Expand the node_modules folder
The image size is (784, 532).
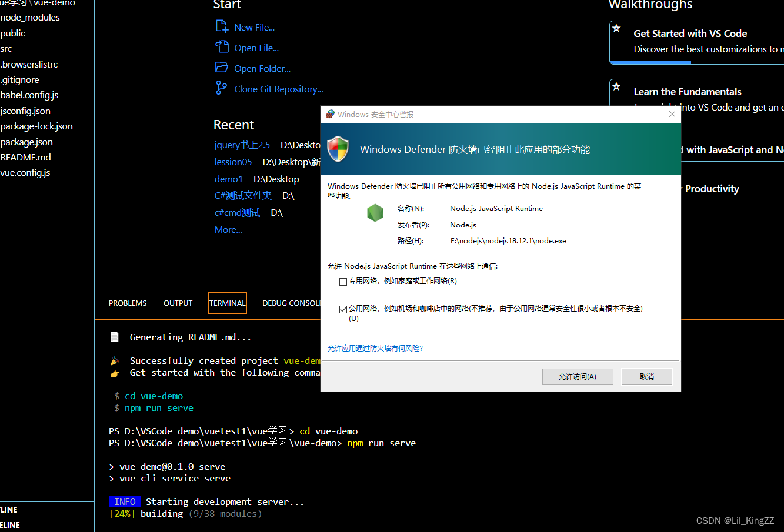(x=30, y=17)
